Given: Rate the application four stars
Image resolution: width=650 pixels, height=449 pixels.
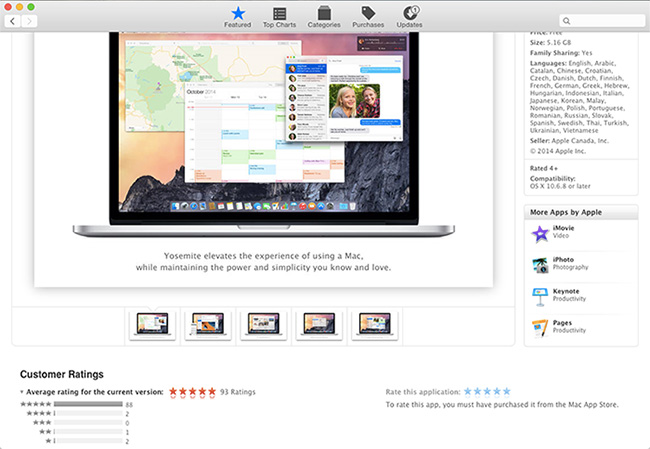Looking at the screenshot, I should 497,391.
